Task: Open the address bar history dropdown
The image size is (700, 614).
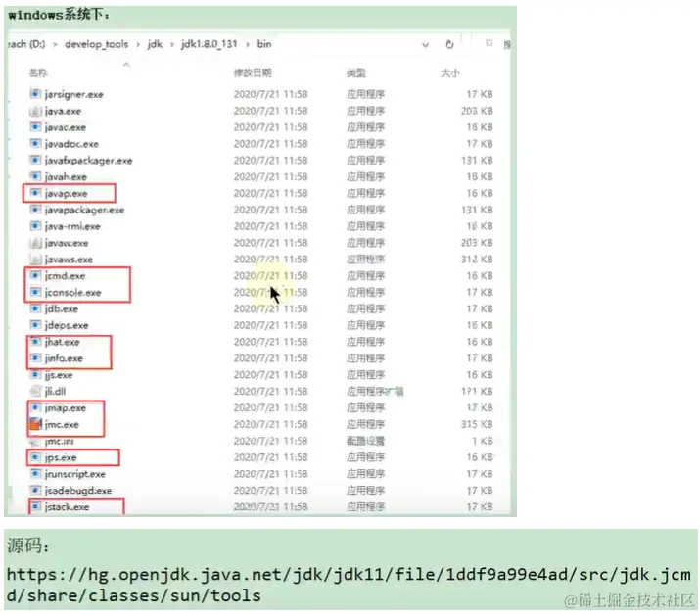Action: 426,45
